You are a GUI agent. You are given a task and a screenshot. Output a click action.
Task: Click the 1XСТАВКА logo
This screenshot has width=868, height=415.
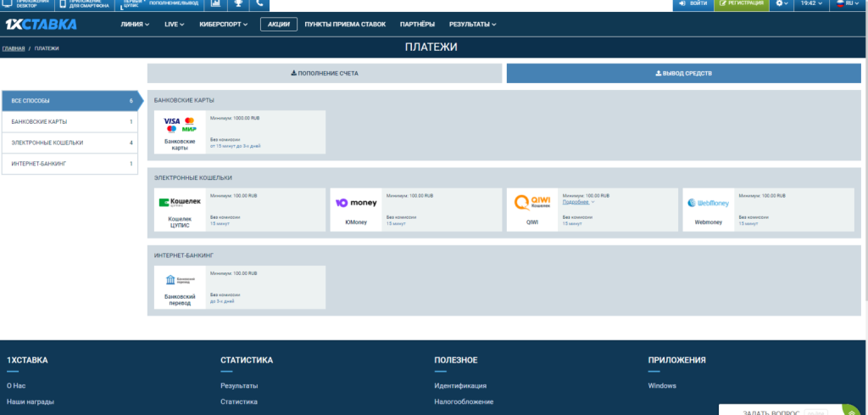pos(42,25)
